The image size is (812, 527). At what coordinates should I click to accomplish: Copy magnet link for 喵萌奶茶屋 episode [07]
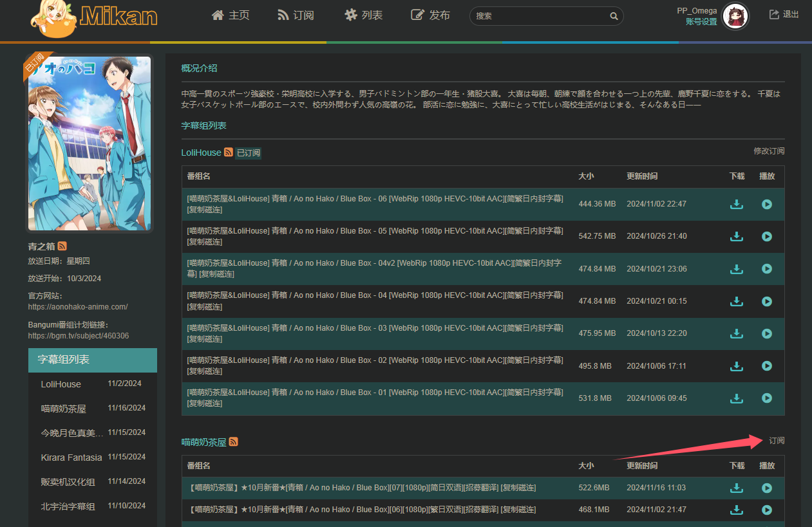click(518, 488)
